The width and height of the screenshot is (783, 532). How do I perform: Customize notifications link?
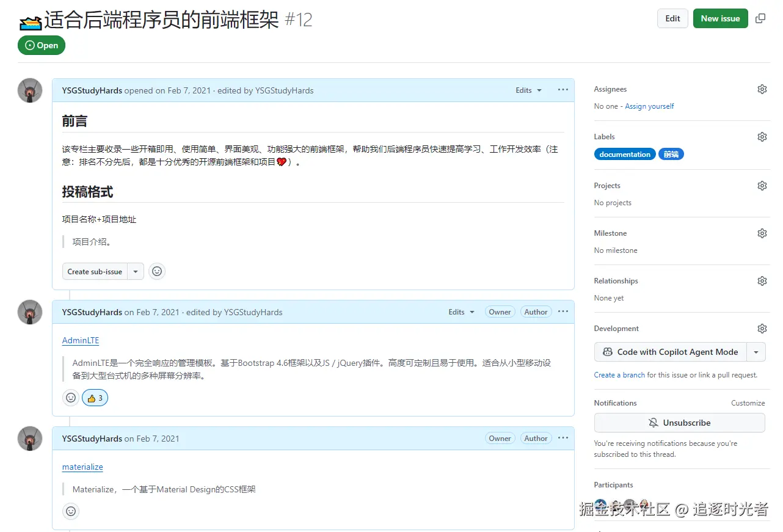click(x=748, y=403)
